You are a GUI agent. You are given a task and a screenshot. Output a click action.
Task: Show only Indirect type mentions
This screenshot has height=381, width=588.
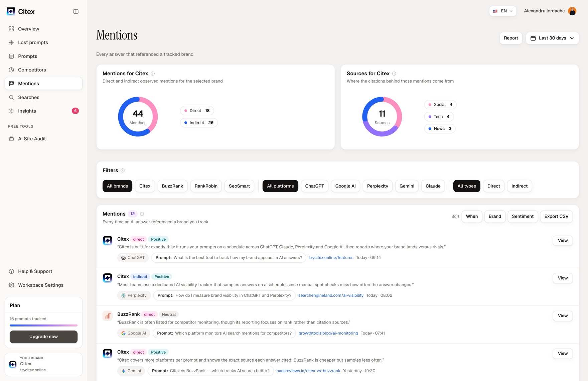(x=520, y=186)
